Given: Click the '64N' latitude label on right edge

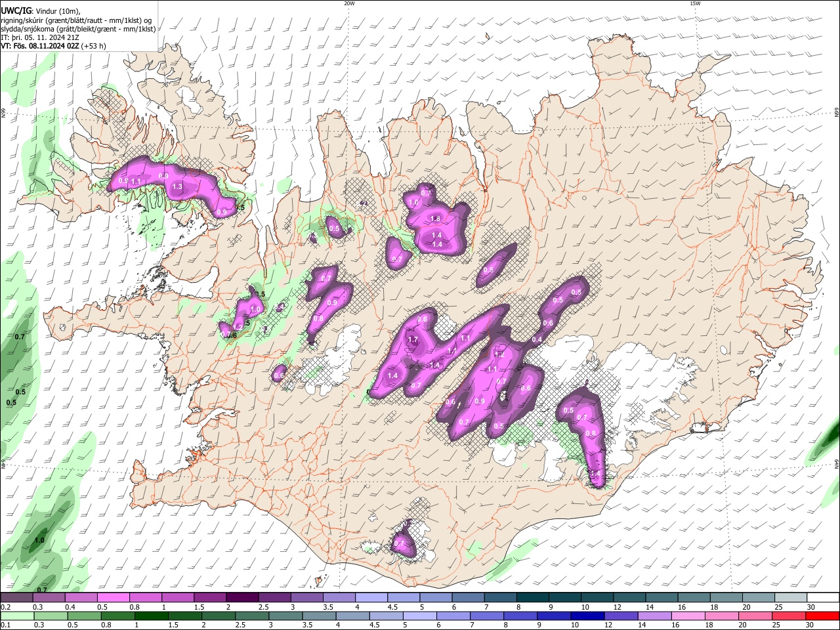Looking at the screenshot, I should pyautogui.click(x=837, y=463).
